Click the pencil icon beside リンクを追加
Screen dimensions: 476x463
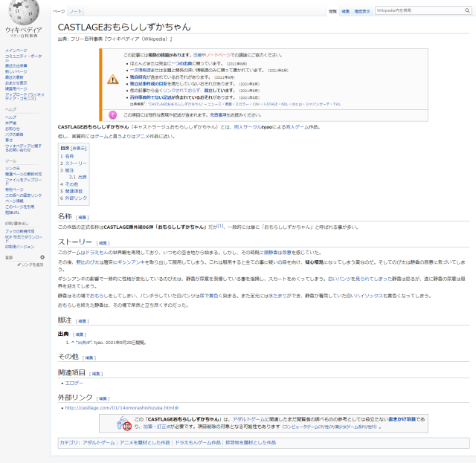click(19, 265)
